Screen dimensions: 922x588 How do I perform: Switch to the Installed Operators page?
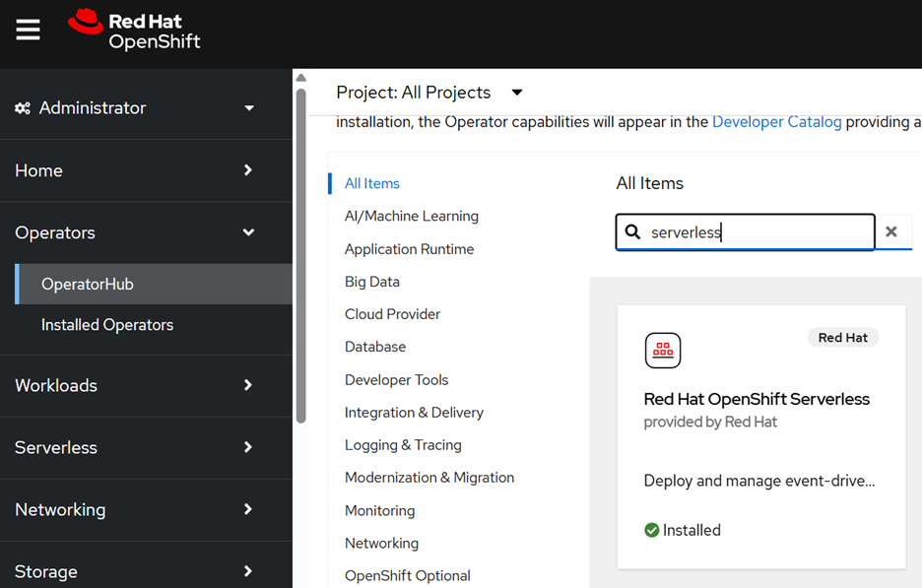coord(107,324)
